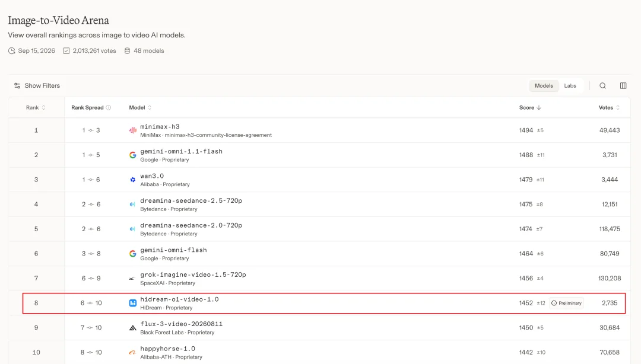Open the dreamina-seedance-2.0-720p model link
The height and width of the screenshot is (364, 641).
coord(191,225)
